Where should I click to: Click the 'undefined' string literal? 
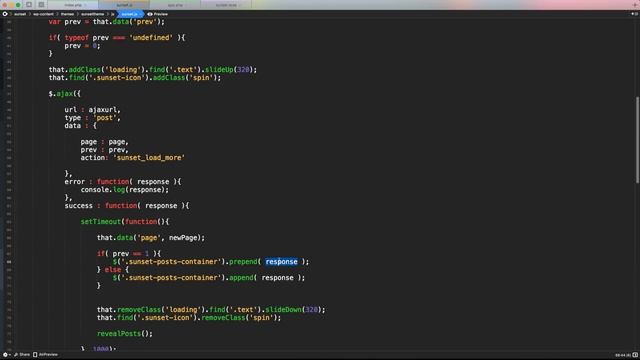tap(151, 38)
